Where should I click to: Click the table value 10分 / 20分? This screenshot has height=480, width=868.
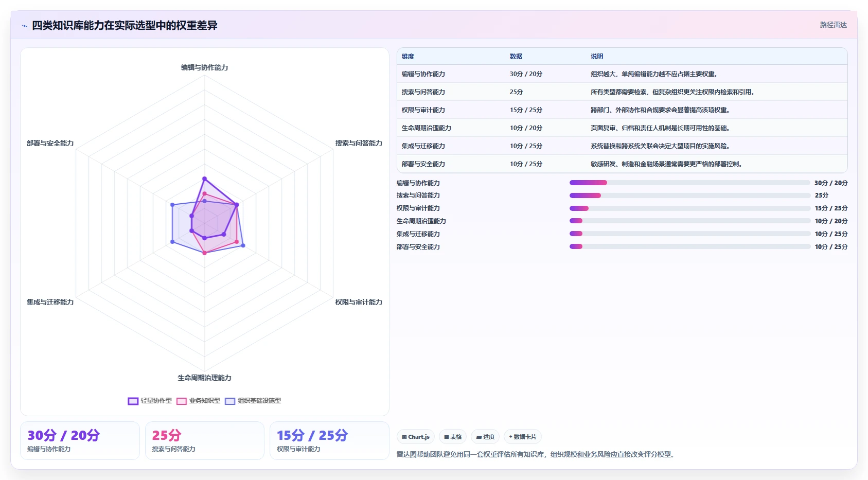(x=526, y=128)
